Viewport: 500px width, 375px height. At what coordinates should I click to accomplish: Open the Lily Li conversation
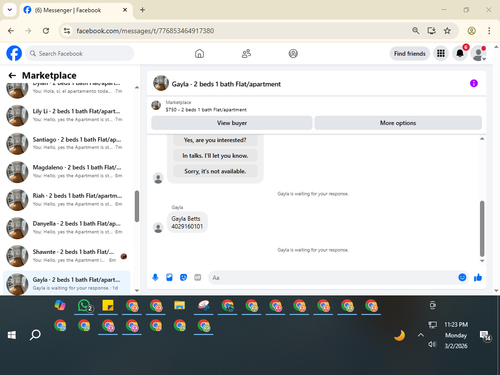point(67,116)
